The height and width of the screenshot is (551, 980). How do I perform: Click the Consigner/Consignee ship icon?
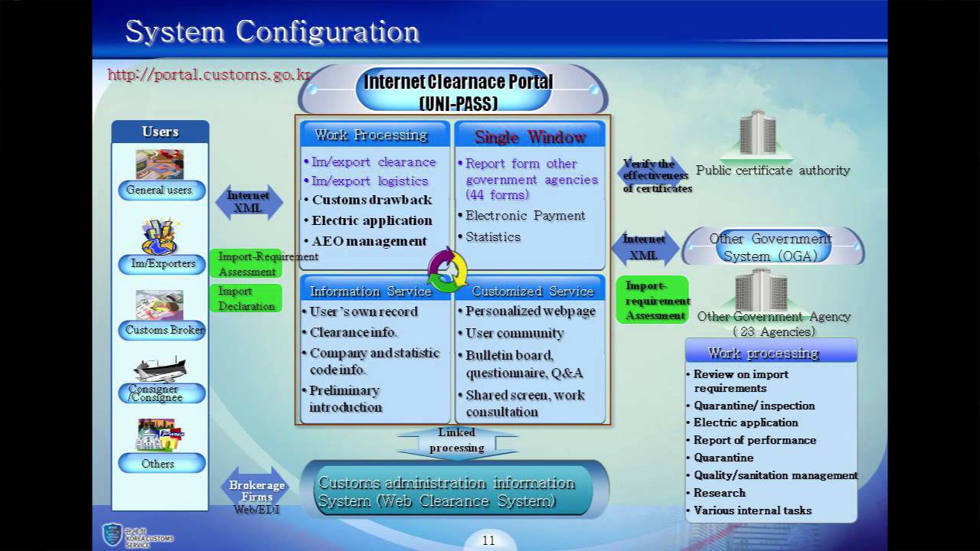tap(159, 370)
